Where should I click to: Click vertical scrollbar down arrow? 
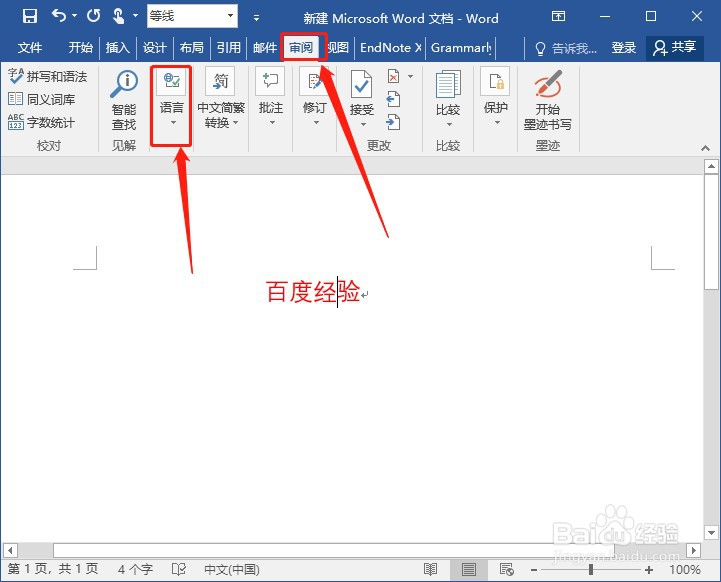click(711, 533)
